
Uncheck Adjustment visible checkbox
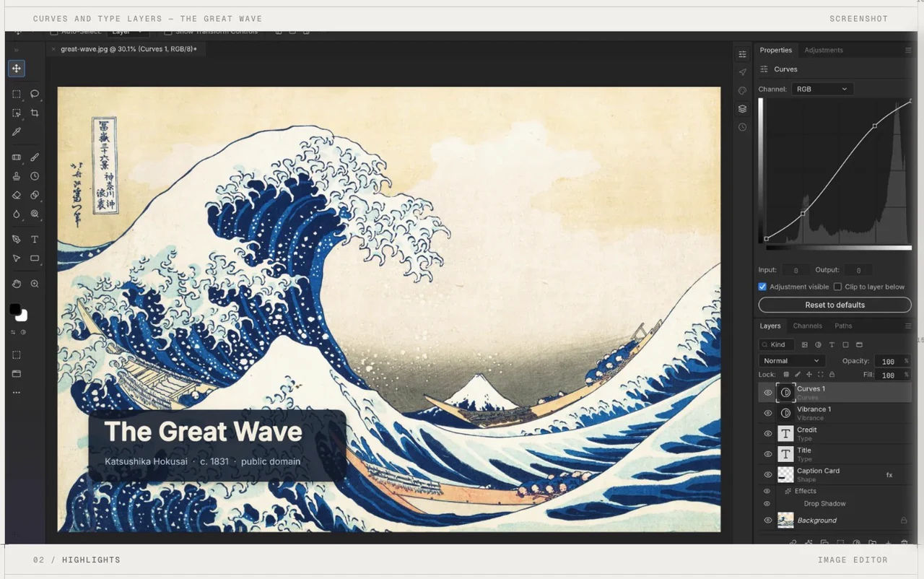762,287
